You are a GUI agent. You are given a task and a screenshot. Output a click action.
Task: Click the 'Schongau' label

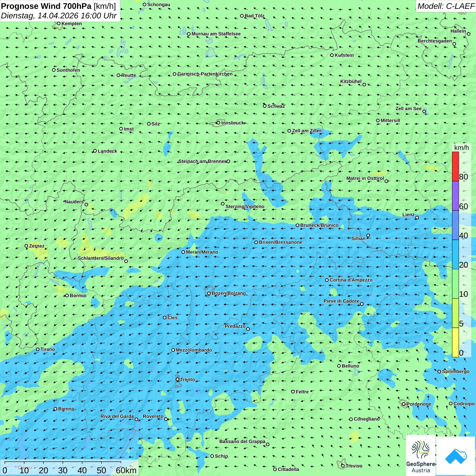tap(159, 4)
